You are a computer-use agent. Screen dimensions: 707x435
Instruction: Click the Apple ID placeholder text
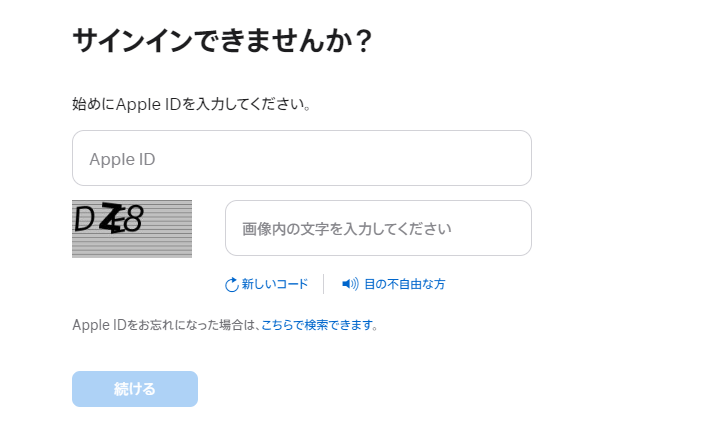(x=122, y=159)
